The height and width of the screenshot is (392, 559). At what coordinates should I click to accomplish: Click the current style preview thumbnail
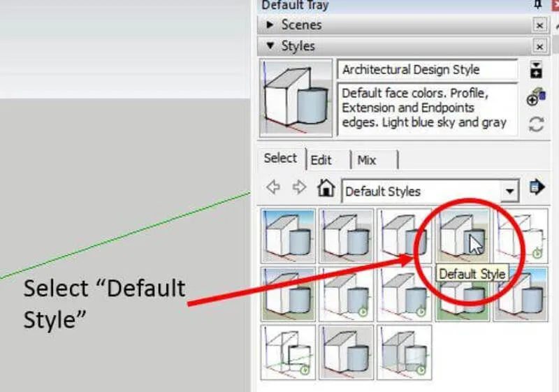[296, 98]
